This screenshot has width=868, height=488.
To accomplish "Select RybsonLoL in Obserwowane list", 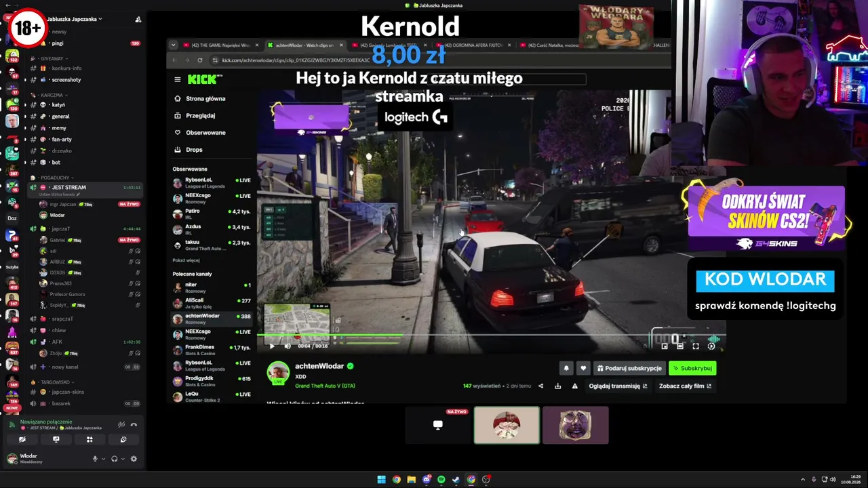I will tap(212, 183).
